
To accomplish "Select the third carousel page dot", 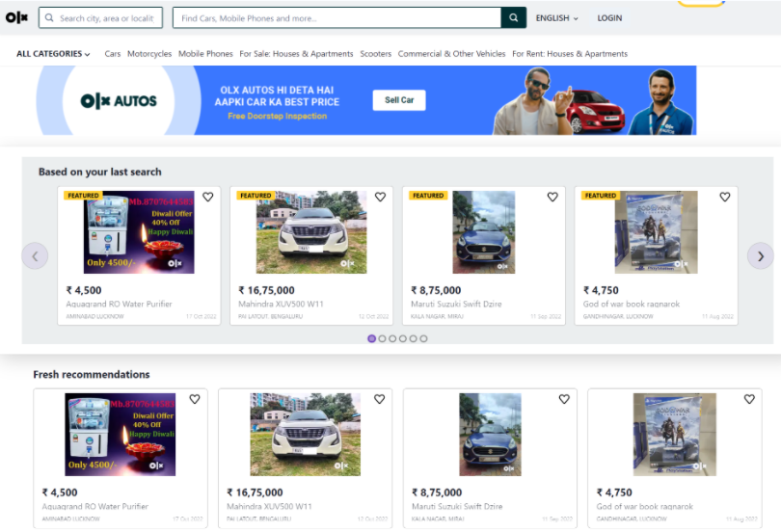I will (x=392, y=338).
